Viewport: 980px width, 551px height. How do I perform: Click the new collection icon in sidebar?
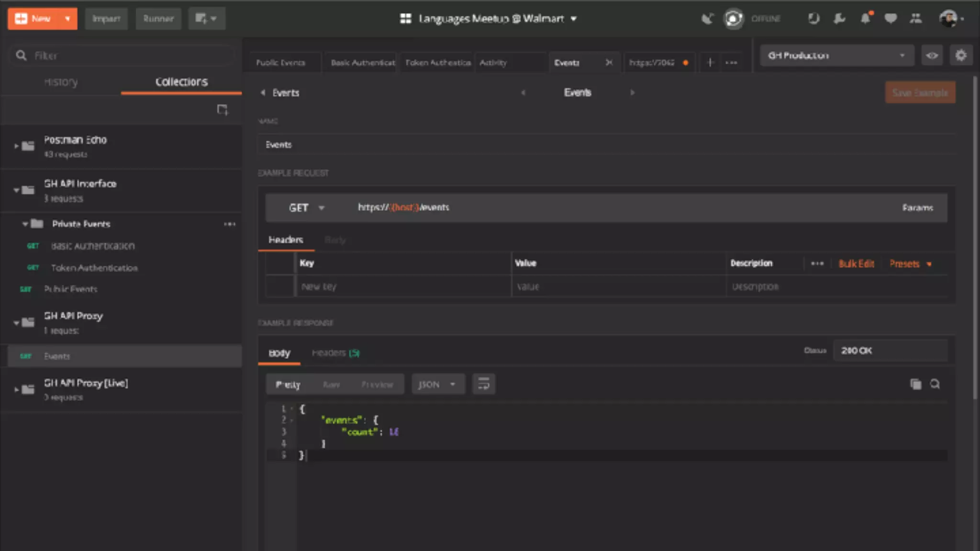click(x=222, y=110)
